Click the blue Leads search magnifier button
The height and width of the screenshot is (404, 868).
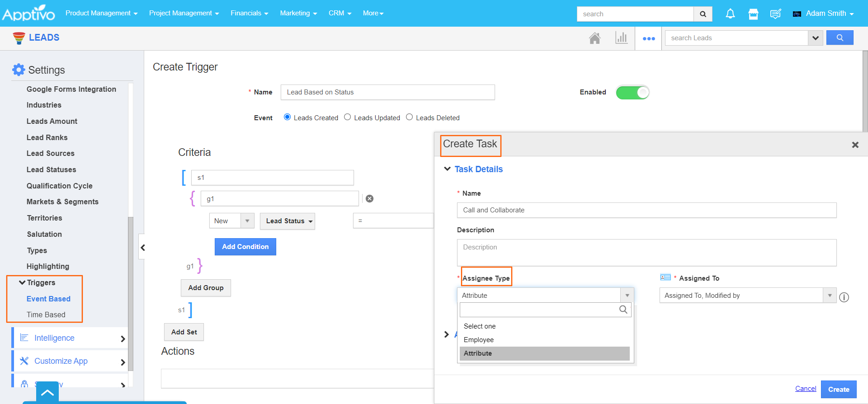(x=840, y=38)
